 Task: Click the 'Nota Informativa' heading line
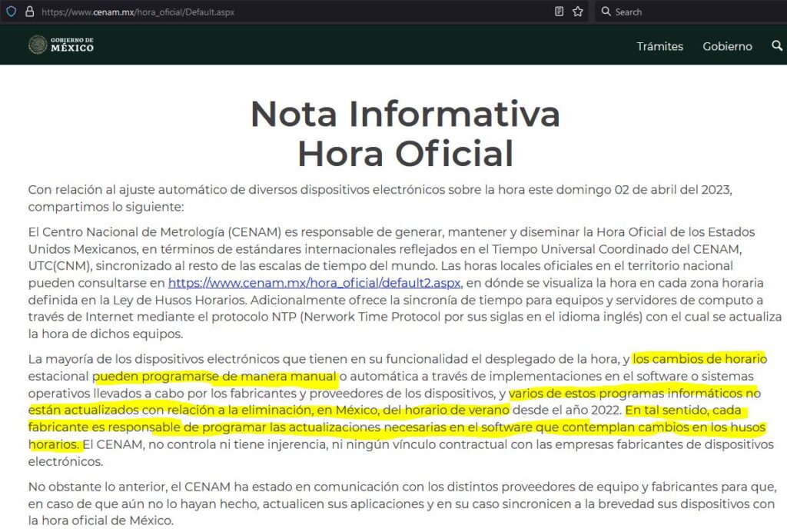[405, 115]
